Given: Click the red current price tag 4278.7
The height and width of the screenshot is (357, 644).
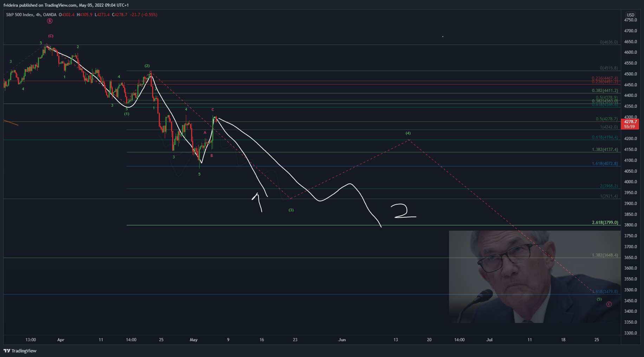Looking at the screenshot, I should (630, 122).
